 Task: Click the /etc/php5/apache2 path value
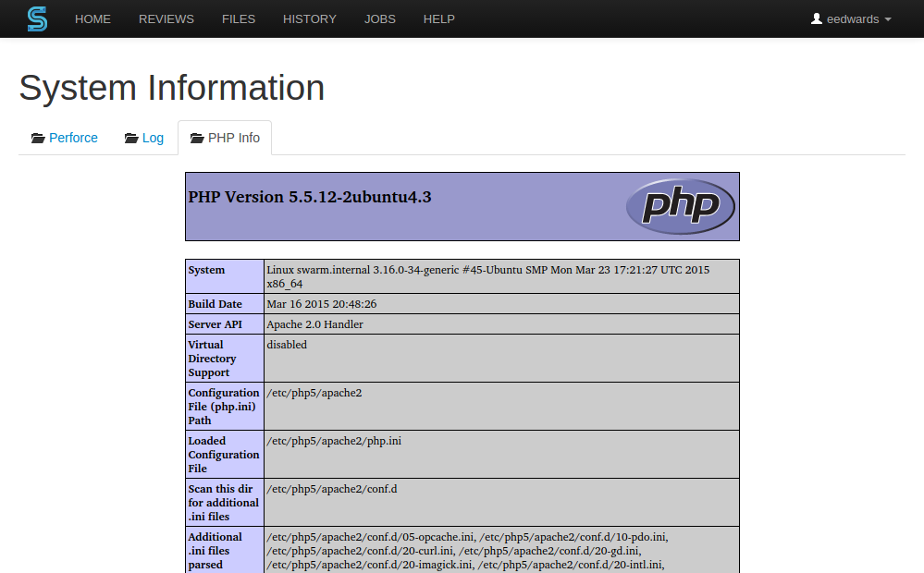tap(501, 407)
